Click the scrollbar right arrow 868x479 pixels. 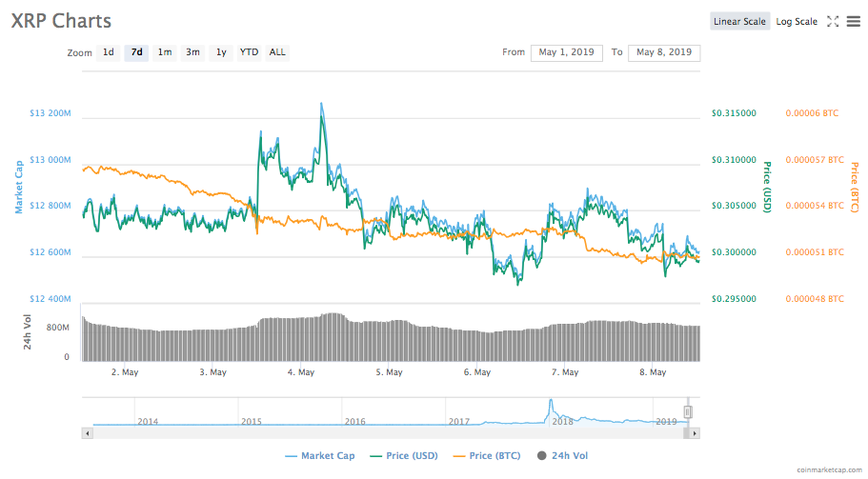point(695,433)
